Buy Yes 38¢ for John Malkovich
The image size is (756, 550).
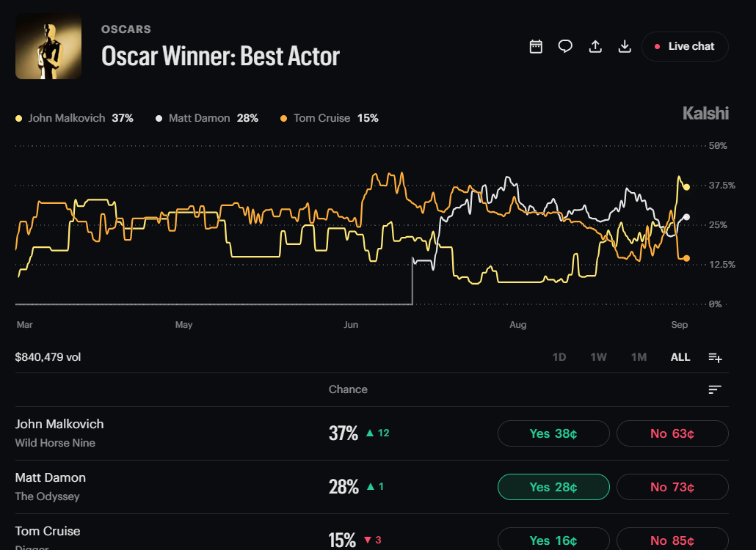tap(553, 433)
